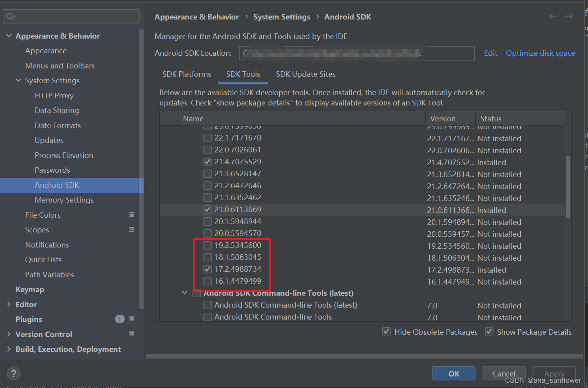
Task: Click the magnifier in the settings search box
Action: click(x=10, y=16)
